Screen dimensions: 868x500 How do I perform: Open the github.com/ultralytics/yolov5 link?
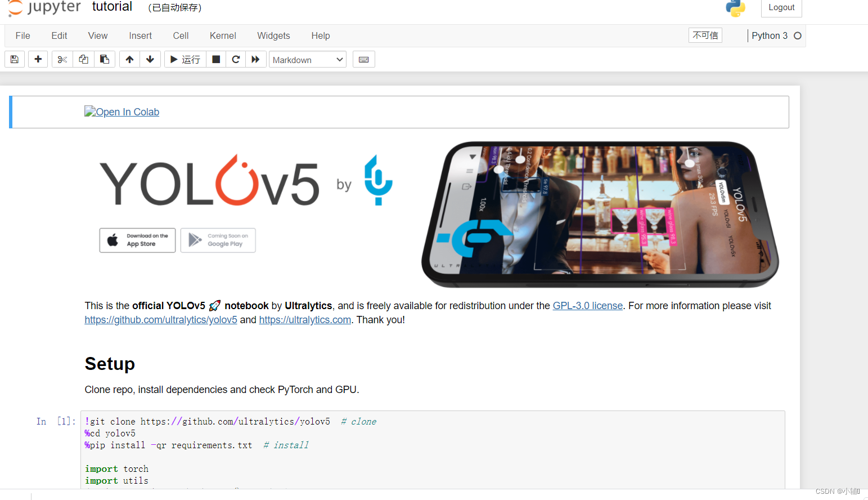tap(161, 320)
